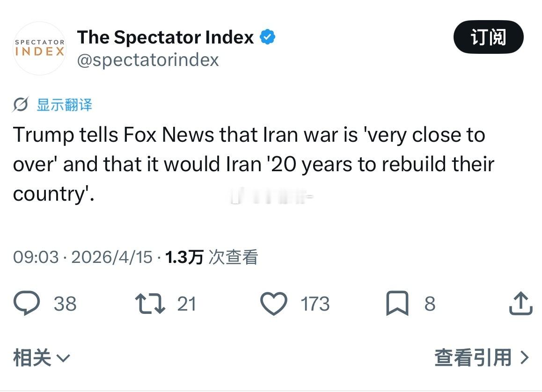Click the @spectatorindex handle

148,60
